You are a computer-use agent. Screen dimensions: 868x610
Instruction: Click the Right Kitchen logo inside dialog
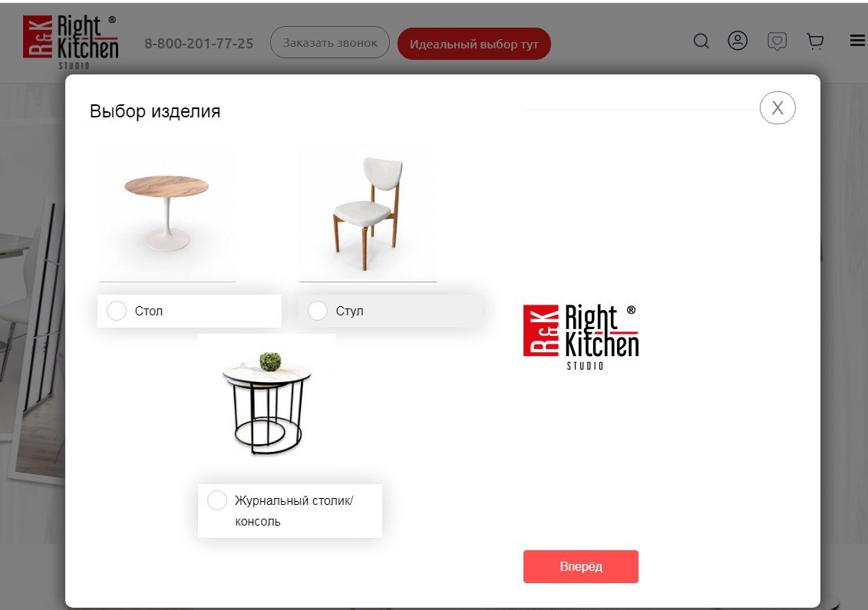pyautogui.click(x=581, y=337)
